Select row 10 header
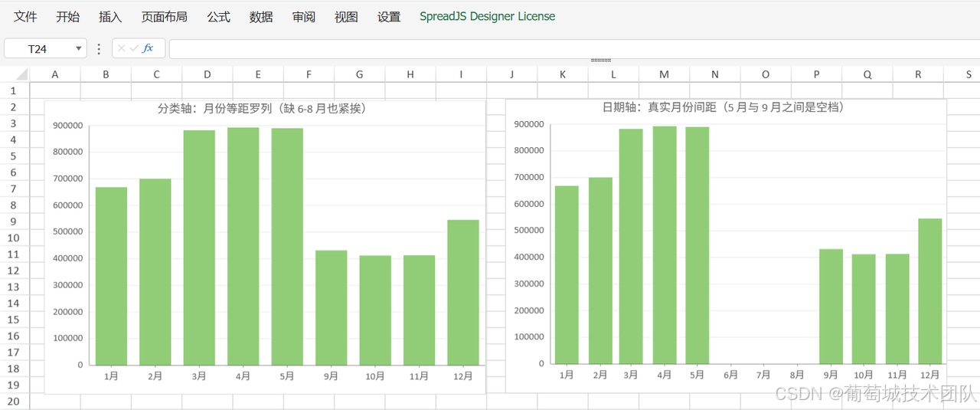980x410 pixels. [15, 238]
